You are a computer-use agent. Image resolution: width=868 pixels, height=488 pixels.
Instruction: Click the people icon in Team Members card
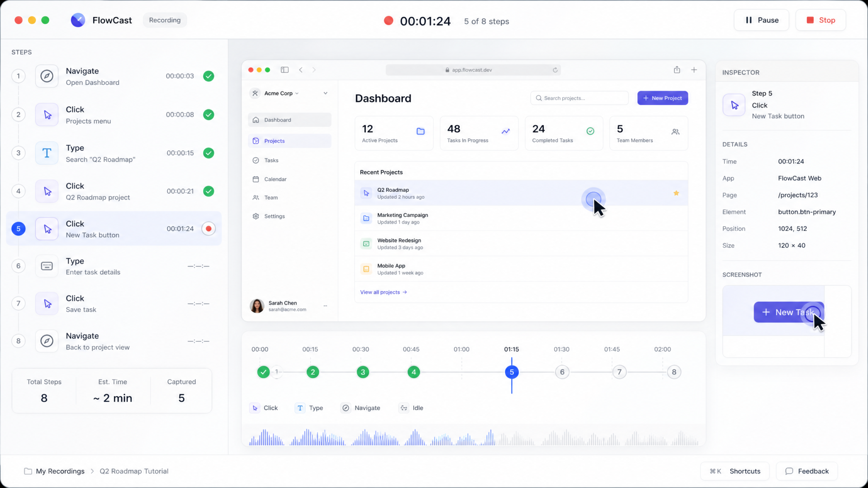click(x=676, y=132)
